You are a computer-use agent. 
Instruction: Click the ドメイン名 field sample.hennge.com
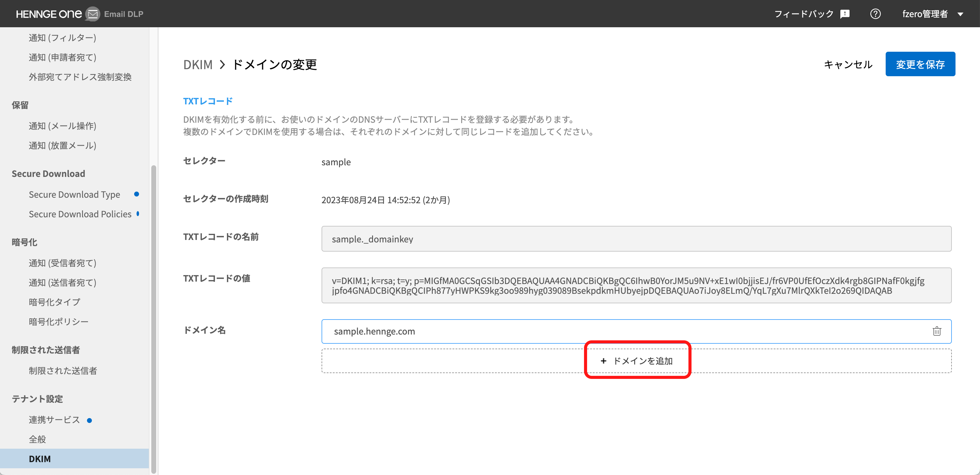click(636, 331)
